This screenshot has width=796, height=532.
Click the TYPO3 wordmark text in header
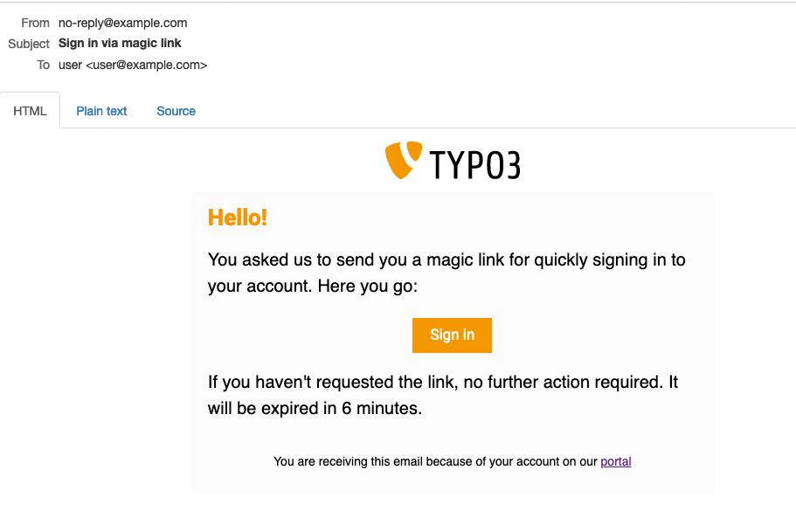(475, 165)
